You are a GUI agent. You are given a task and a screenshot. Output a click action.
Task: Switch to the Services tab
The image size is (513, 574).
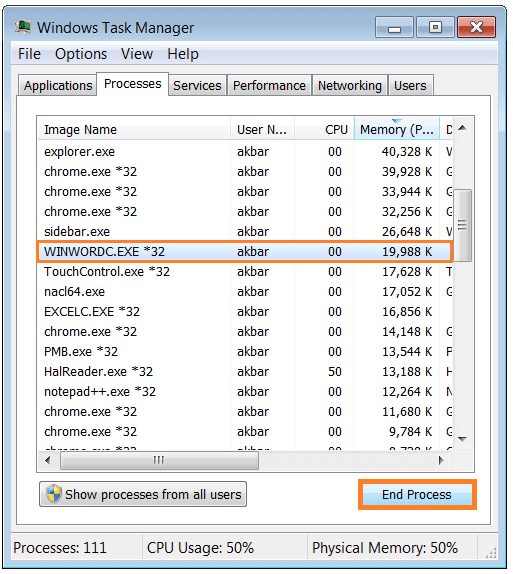(x=197, y=85)
